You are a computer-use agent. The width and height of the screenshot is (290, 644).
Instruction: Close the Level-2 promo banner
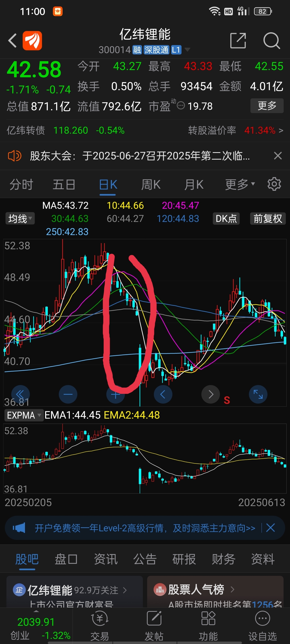coord(271,528)
